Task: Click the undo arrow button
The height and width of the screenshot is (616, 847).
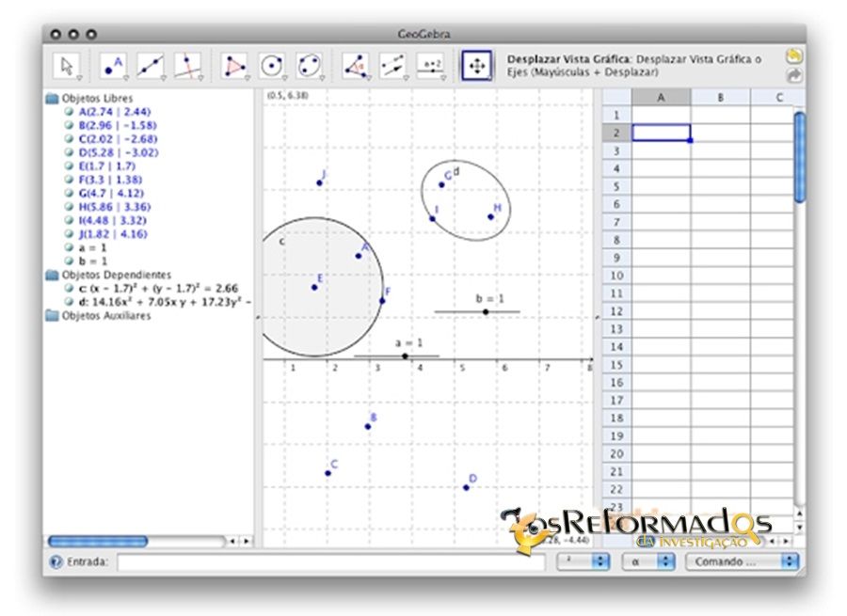Action: (794, 56)
